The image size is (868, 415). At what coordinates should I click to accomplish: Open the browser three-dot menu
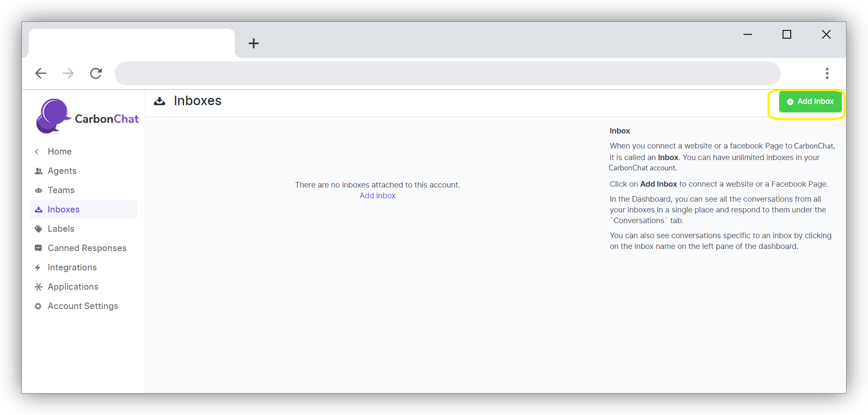827,73
